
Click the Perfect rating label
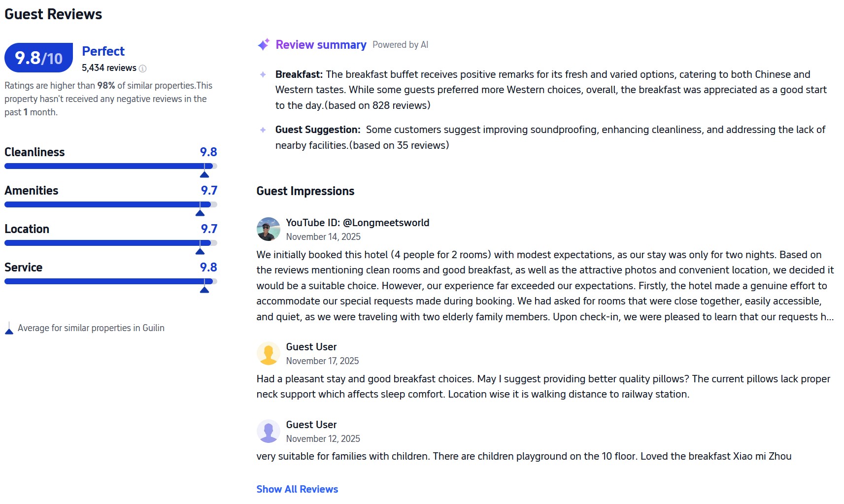click(103, 51)
